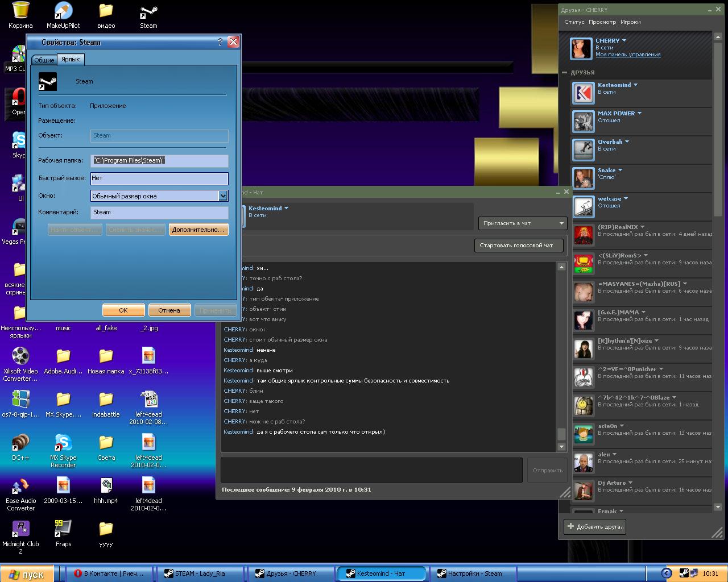Select the MakeUpPilot desktop shortcut

(x=63, y=15)
